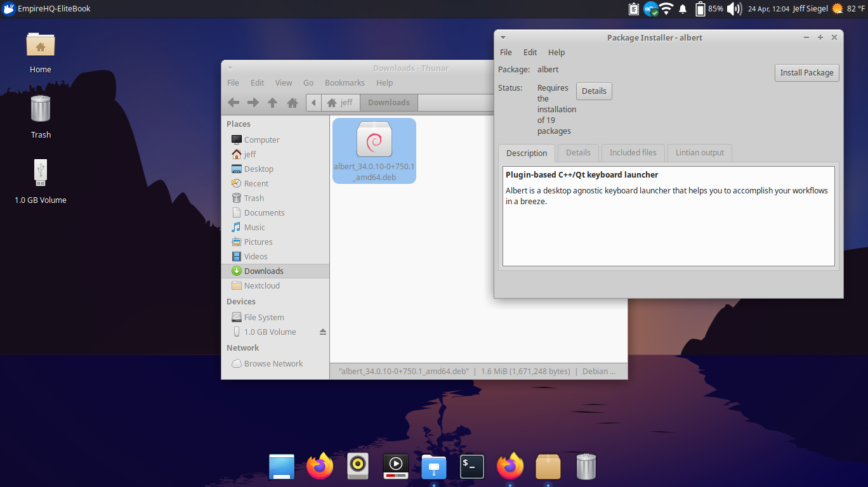Image resolution: width=868 pixels, height=487 pixels.
Task: Open the Whisker applications menu
Action: point(9,9)
